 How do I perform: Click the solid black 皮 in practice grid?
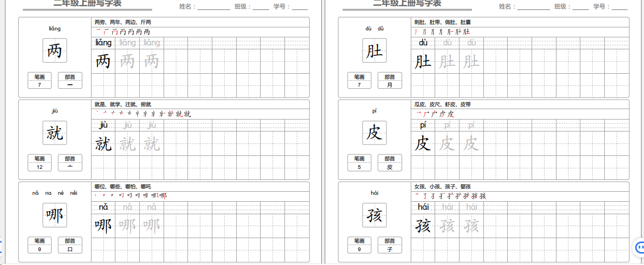(423, 144)
